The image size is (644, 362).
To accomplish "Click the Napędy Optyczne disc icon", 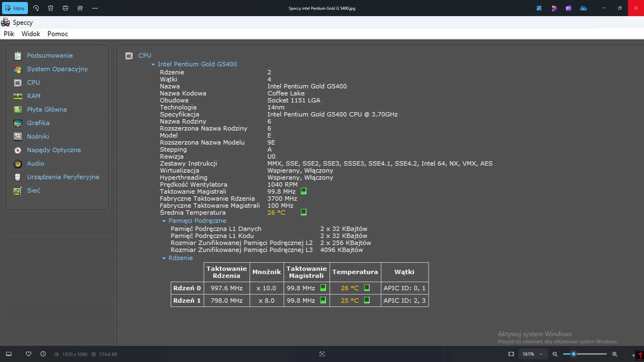I will click(18, 150).
